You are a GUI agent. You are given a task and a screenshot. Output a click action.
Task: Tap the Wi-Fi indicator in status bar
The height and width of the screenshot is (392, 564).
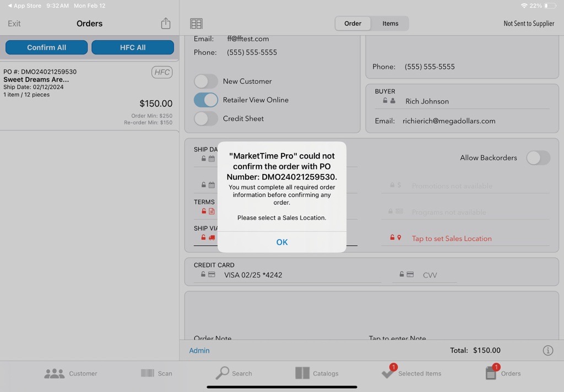(524, 6)
